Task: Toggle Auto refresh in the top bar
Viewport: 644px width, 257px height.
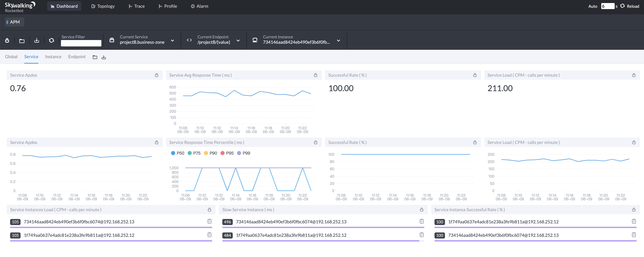Action: 592,6
